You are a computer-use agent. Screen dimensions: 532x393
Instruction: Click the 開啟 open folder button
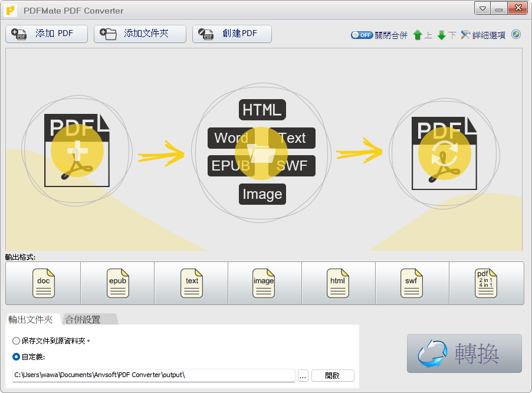[x=333, y=376]
